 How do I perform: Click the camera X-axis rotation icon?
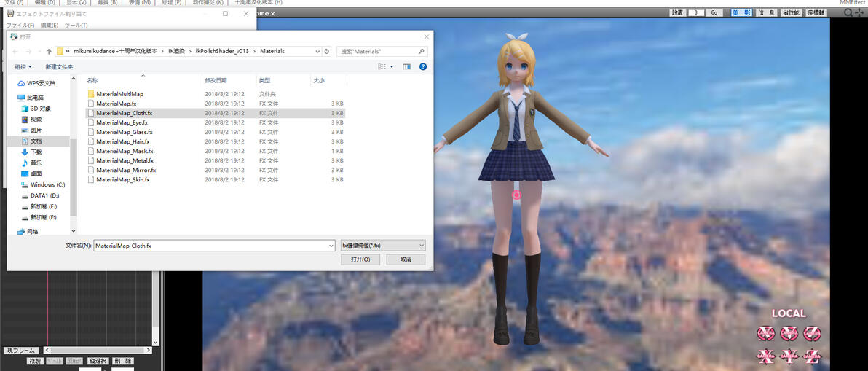(766, 334)
